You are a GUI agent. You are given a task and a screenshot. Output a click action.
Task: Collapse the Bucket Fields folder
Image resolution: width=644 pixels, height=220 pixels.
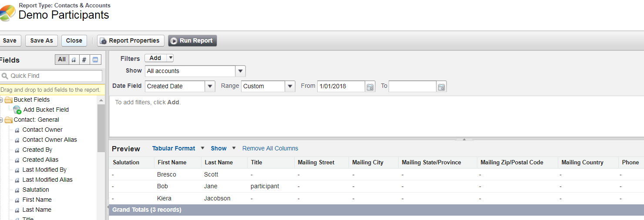[x=1, y=100]
